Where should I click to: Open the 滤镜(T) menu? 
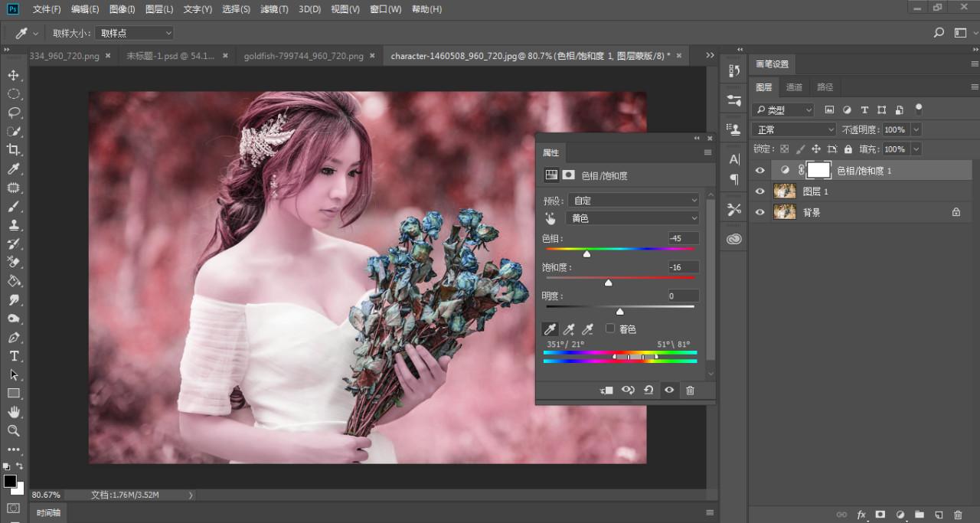tap(274, 9)
